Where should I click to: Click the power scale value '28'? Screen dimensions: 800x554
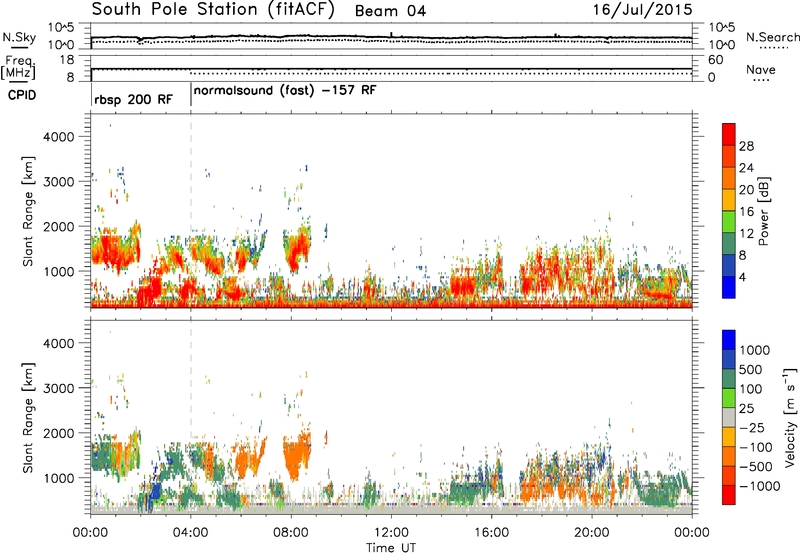(x=746, y=146)
